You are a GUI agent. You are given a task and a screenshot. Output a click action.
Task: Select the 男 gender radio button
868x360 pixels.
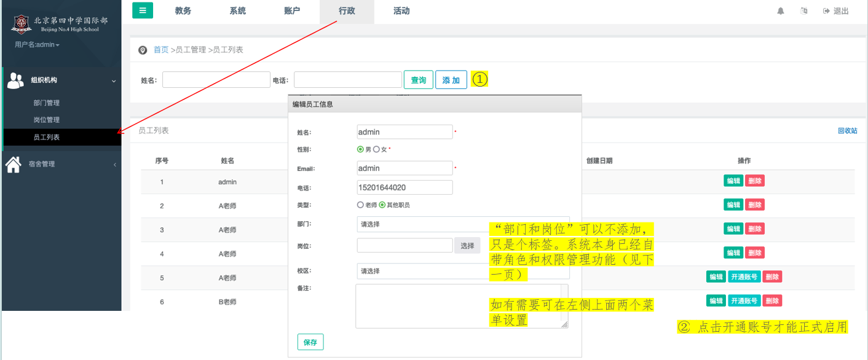[360, 149]
